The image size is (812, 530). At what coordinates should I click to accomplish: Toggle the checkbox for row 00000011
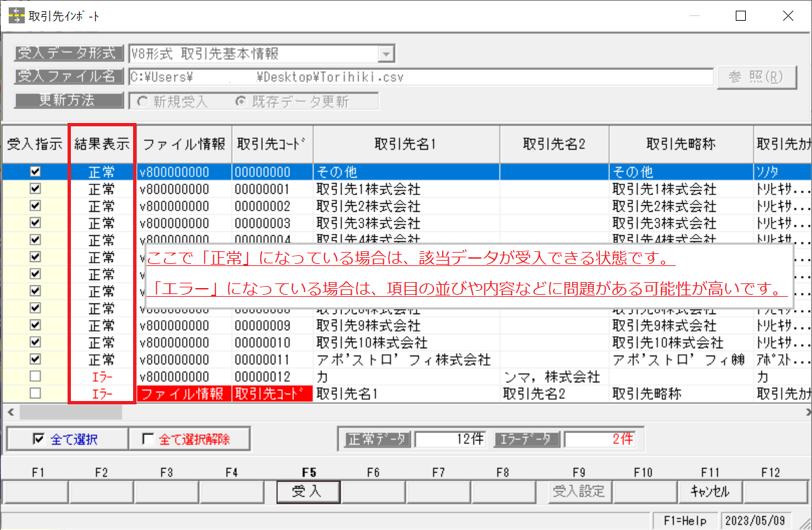35,360
